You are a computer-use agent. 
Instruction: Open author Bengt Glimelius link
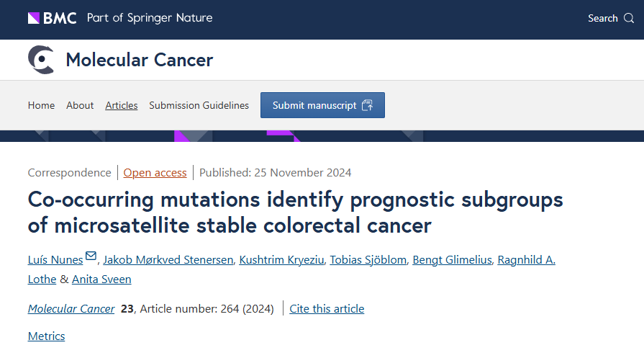[452, 260]
